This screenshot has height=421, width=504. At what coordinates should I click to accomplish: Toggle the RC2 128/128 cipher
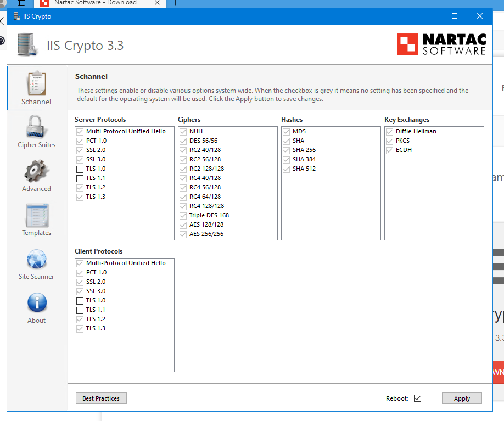tap(183, 169)
